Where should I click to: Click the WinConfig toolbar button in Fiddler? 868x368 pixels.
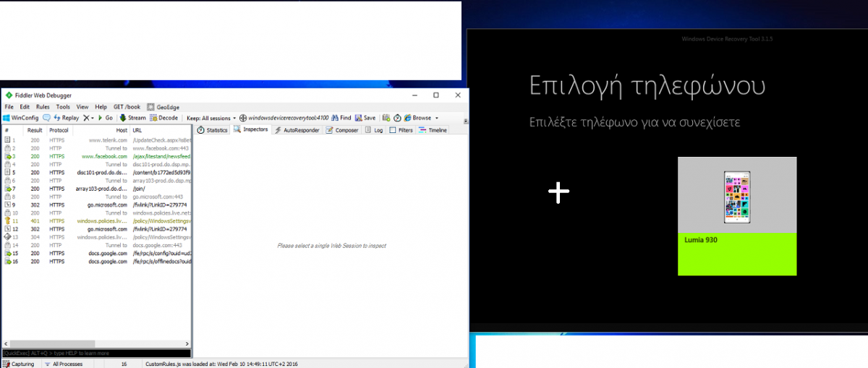21,118
